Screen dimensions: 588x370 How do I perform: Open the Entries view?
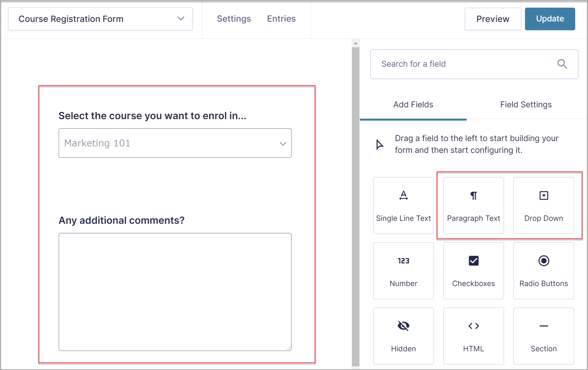tap(281, 18)
